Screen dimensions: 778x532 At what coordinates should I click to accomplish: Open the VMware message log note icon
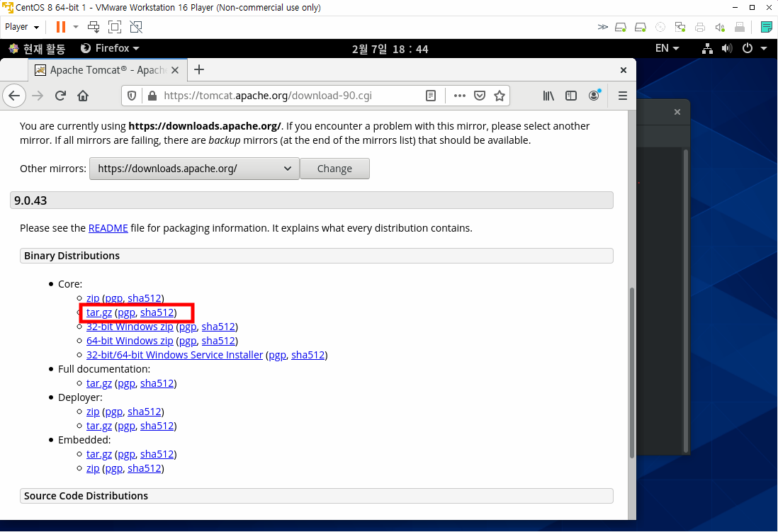click(767, 27)
